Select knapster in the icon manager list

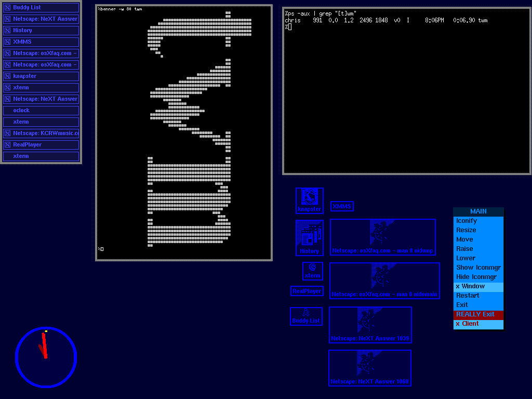click(41, 76)
